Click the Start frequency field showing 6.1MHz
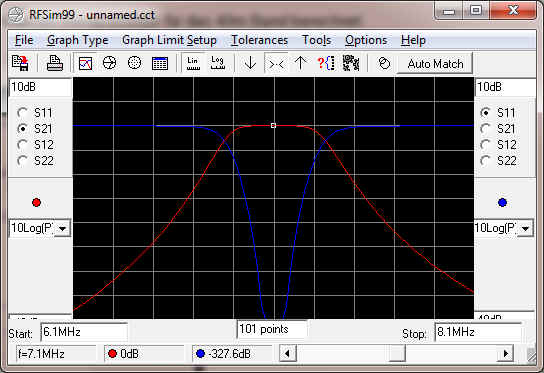The image size is (544, 373). 84,332
